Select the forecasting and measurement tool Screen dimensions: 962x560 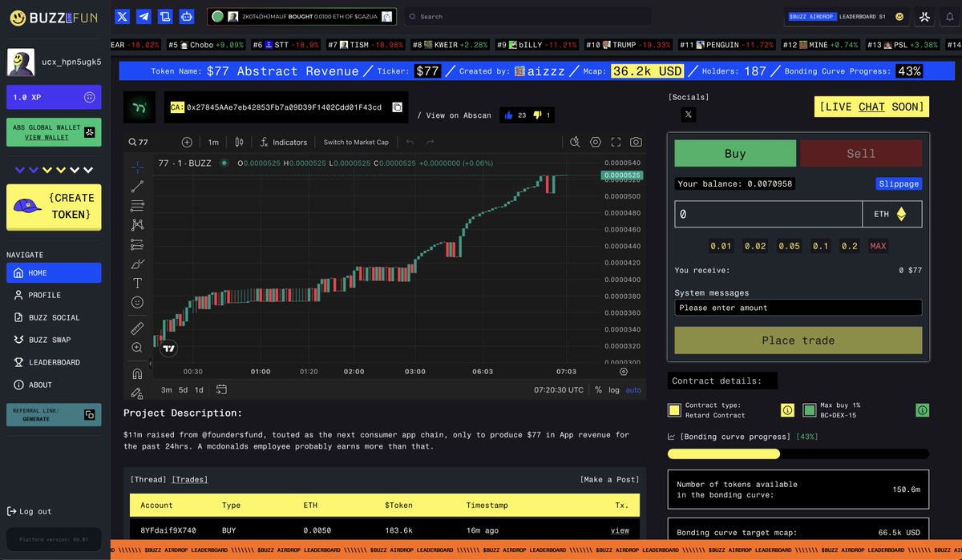pos(137,244)
